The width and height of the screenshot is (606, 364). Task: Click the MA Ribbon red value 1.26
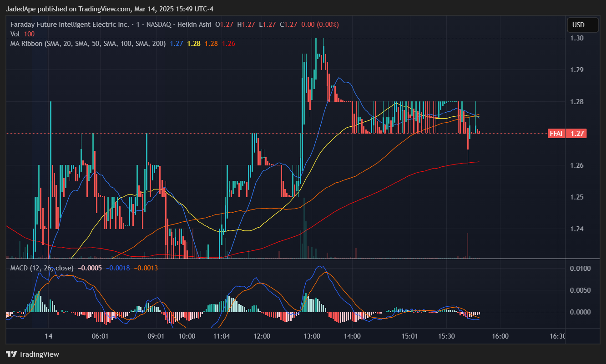click(x=229, y=44)
